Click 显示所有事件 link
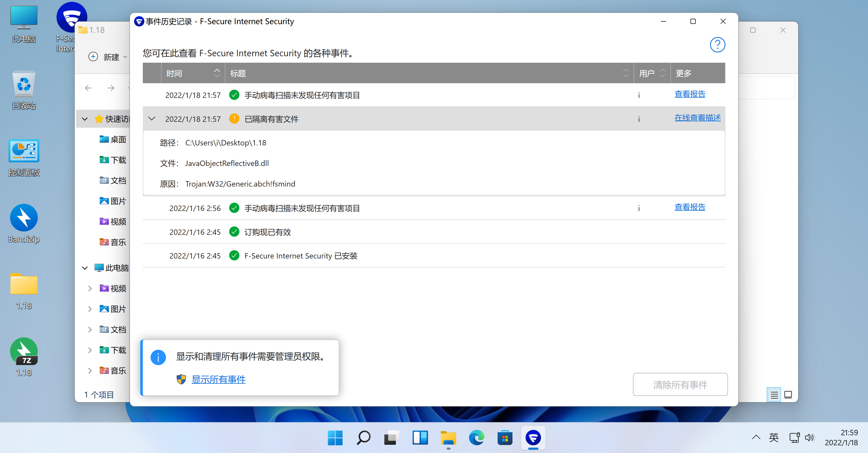This screenshot has width=868, height=453. click(218, 379)
